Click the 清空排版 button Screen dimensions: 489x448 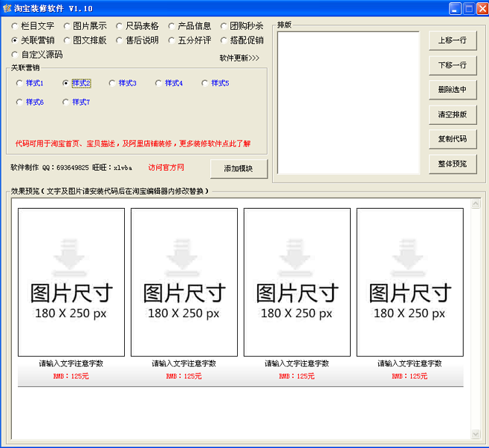coord(452,114)
